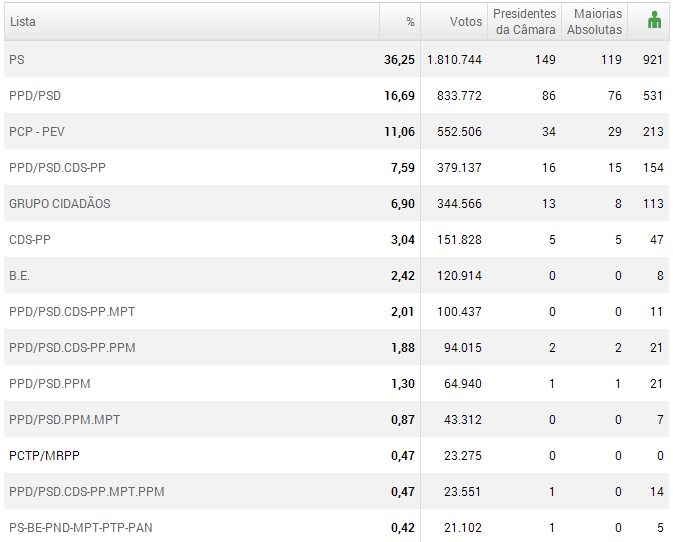Open the PS party row
This screenshot has width=673, height=542.
[17, 60]
